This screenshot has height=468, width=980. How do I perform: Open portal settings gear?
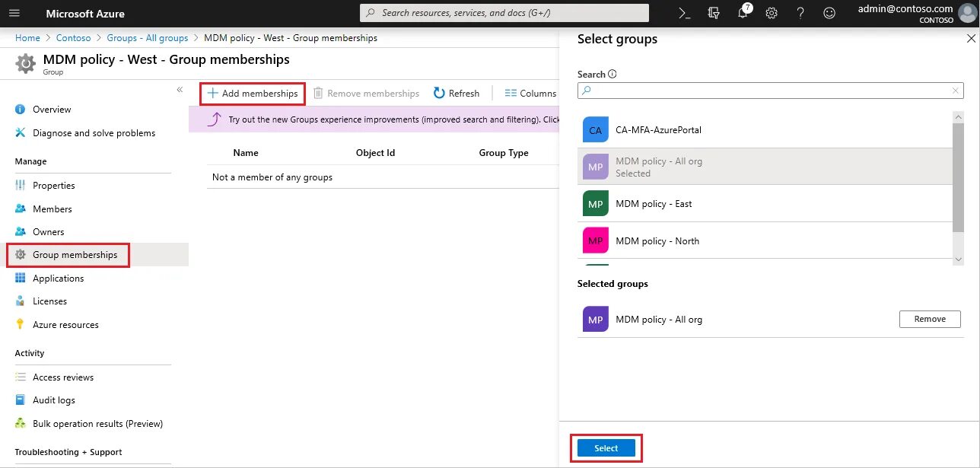coord(772,13)
